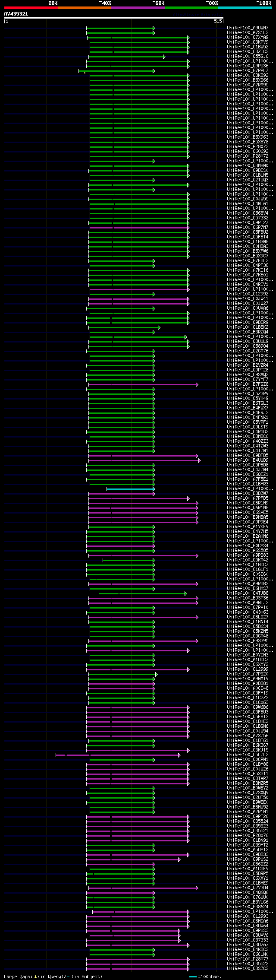276x980 pixels.
Task: Select label UniRef100_Q9PUS6
Action: pyautogui.click(x=248, y=66)
